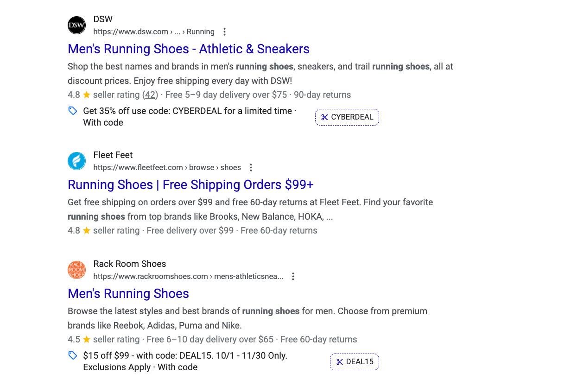Click the scissors icon in DEAL15 coupon
The width and height of the screenshot is (571, 392).
tap(339, 362)
